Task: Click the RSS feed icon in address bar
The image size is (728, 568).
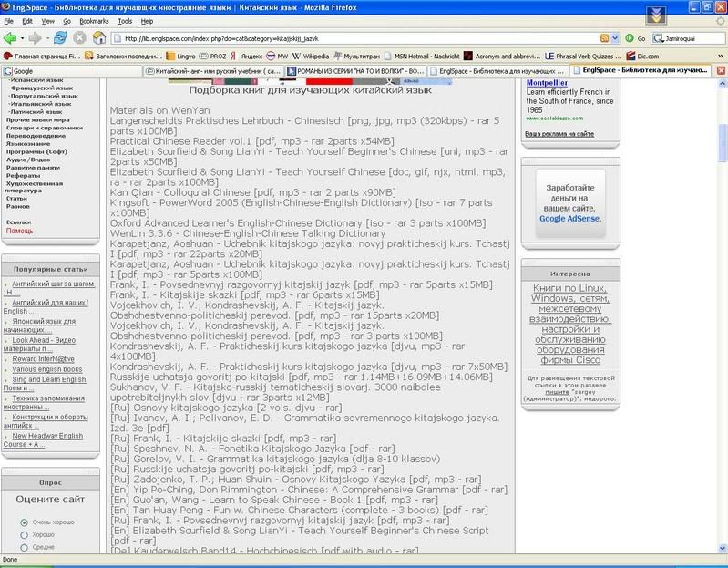Action: (604, 38)
